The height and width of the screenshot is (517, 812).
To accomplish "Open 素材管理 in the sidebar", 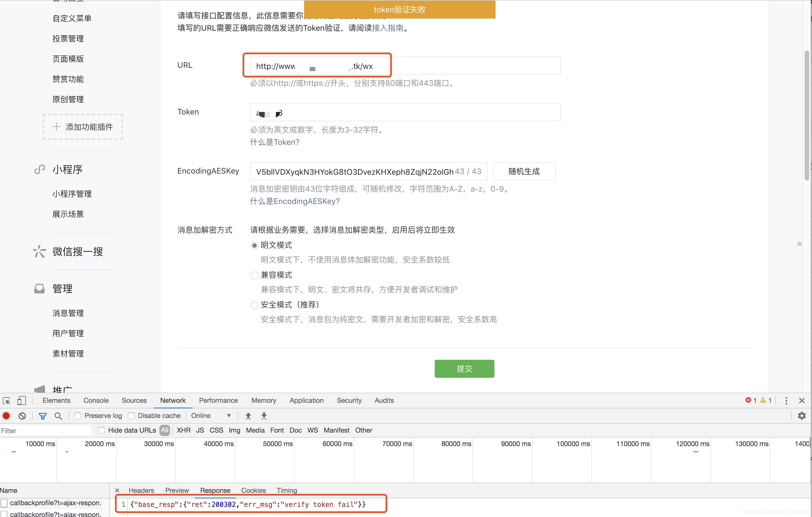I will tap(68, 353).
